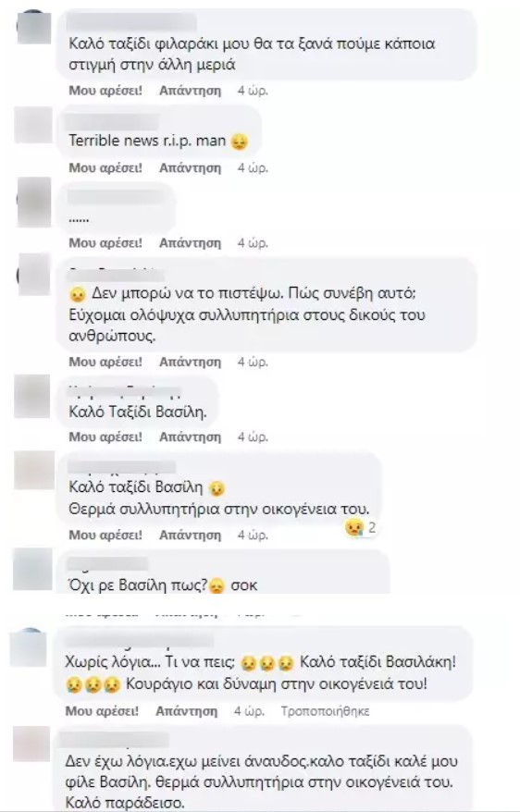
Task: Open avatar of the 'Καλό ταξίδι φιλαράκι μου' commenter
Action: click(x=34, y=27)
